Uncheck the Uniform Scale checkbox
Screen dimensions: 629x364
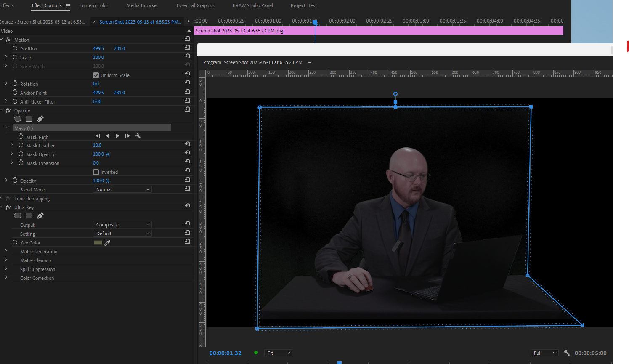coord(96,75)
